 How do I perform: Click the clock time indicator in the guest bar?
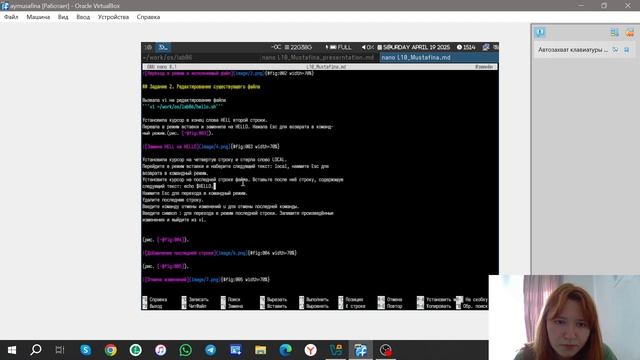point(466,47)
